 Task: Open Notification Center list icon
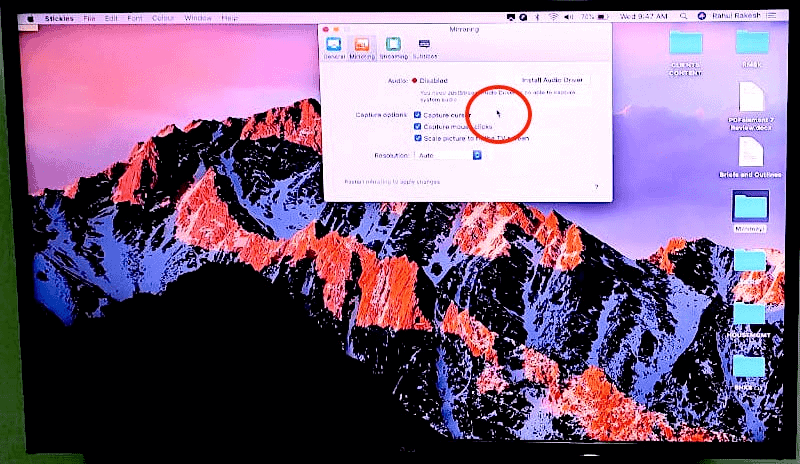coord(771,16)
